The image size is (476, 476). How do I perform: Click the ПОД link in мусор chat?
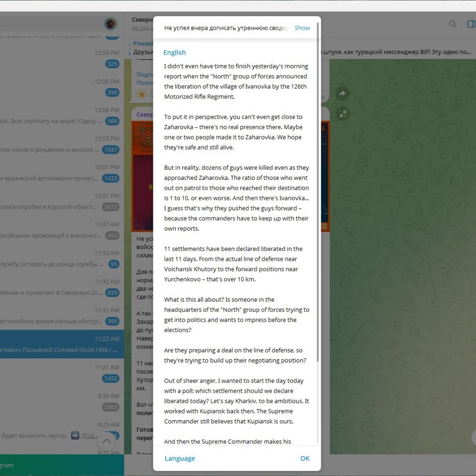(x=89, y=436)
